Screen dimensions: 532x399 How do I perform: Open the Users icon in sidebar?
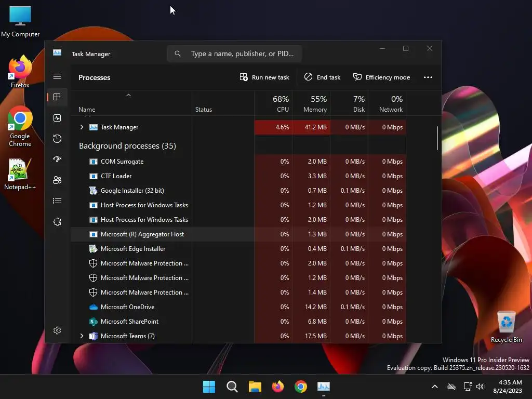point(57,180)
